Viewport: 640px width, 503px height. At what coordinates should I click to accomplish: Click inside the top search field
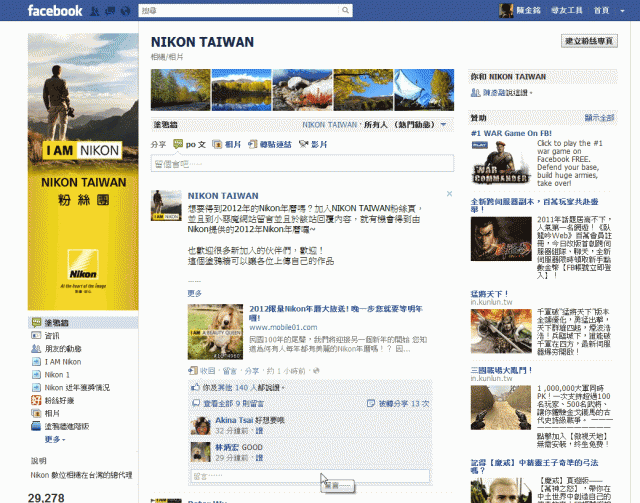(238, 10)
